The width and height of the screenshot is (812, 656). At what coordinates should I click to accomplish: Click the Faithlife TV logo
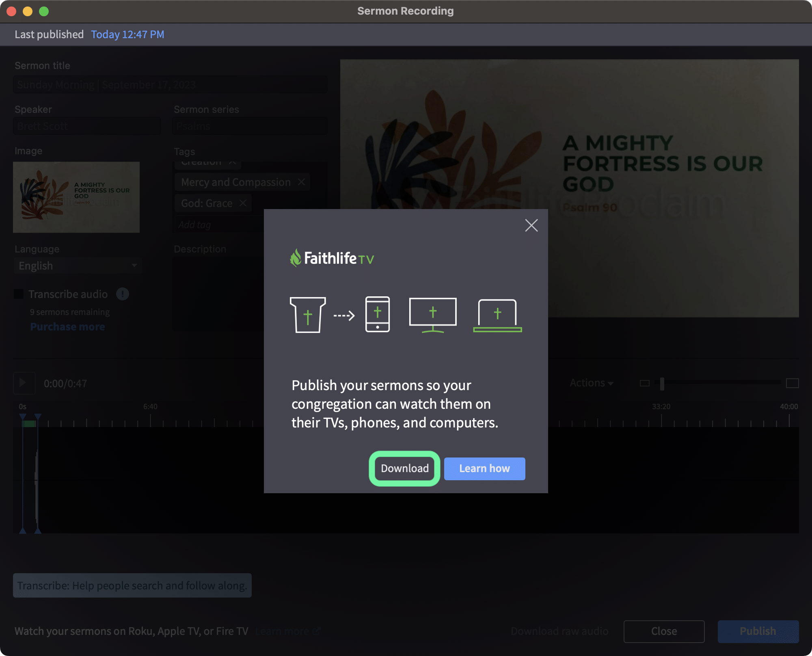click(332, 258)
